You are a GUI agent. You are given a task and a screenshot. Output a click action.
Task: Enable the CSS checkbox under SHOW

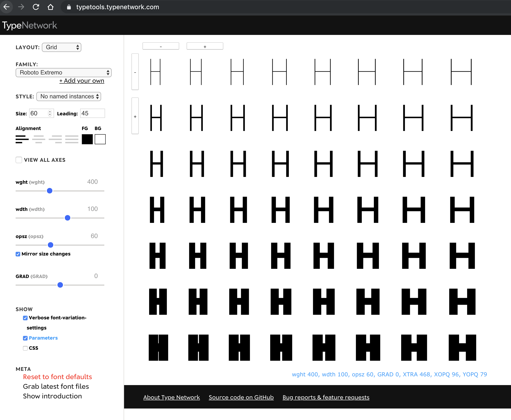coord(25,348)
